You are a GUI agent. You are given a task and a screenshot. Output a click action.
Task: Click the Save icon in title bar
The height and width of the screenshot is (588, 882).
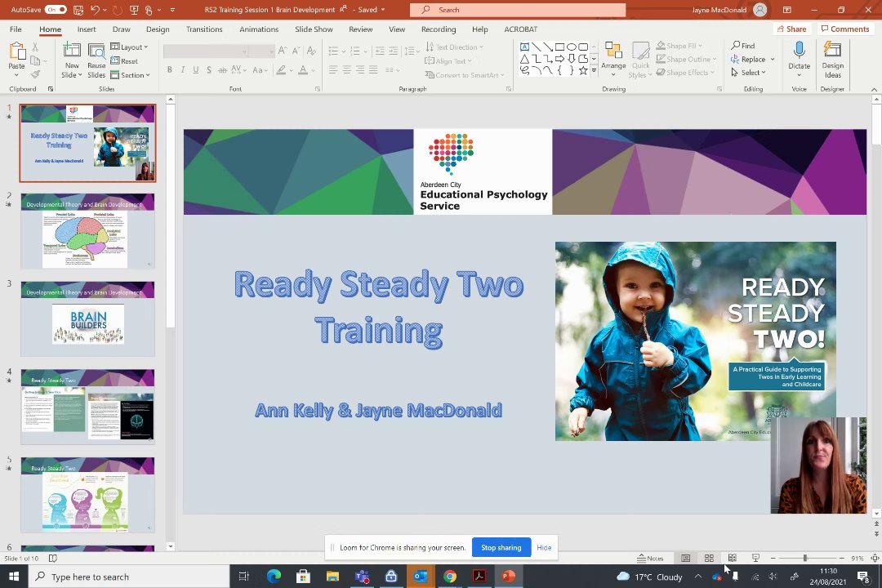[x=78, y=10]
